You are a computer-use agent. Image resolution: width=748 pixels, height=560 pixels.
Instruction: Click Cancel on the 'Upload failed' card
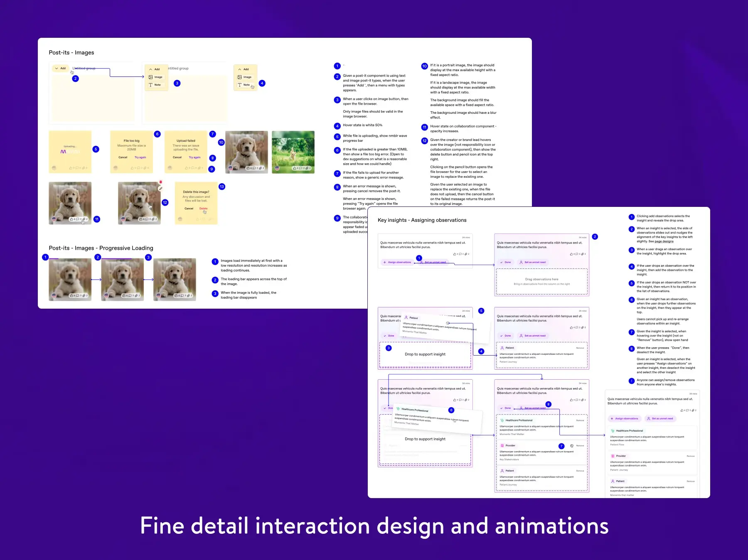(x=177, y=157)
